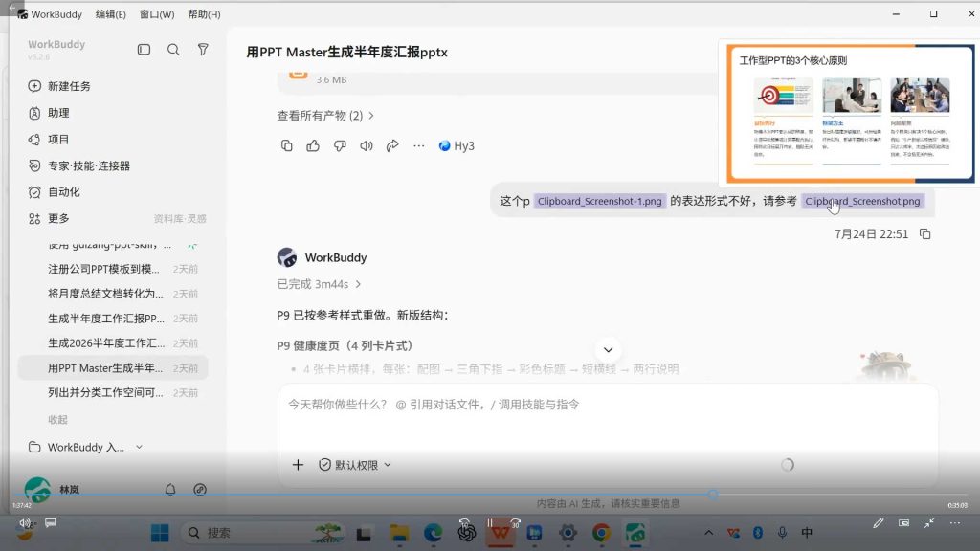The width and height of the screenshot is (980, 551).
Task: Click the WorkBuddy avatar in chat
Action: pyautogui.click(x=287, y=257)
